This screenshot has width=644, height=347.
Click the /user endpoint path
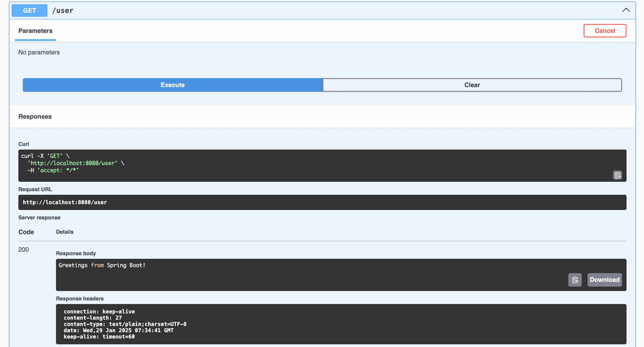[x=63, y=11]
